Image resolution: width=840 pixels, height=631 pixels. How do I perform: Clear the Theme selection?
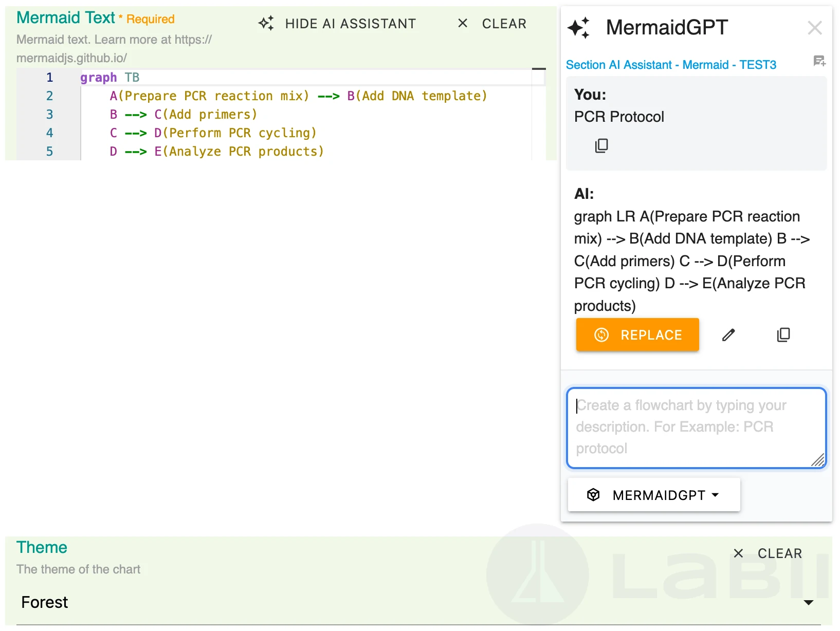coord(768,553)
